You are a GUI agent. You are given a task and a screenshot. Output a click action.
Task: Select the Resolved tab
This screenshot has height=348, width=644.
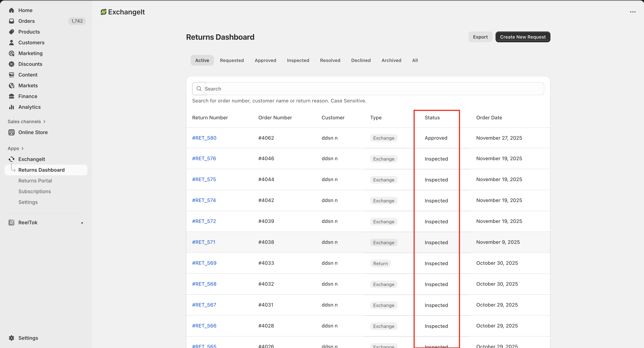(330, 60)
